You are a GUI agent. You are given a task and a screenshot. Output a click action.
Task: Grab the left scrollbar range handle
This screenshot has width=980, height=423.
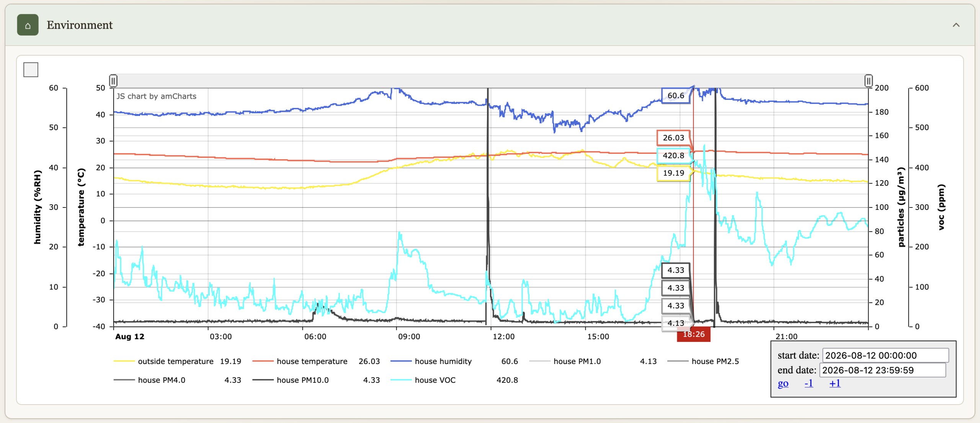tap(113, 81)
